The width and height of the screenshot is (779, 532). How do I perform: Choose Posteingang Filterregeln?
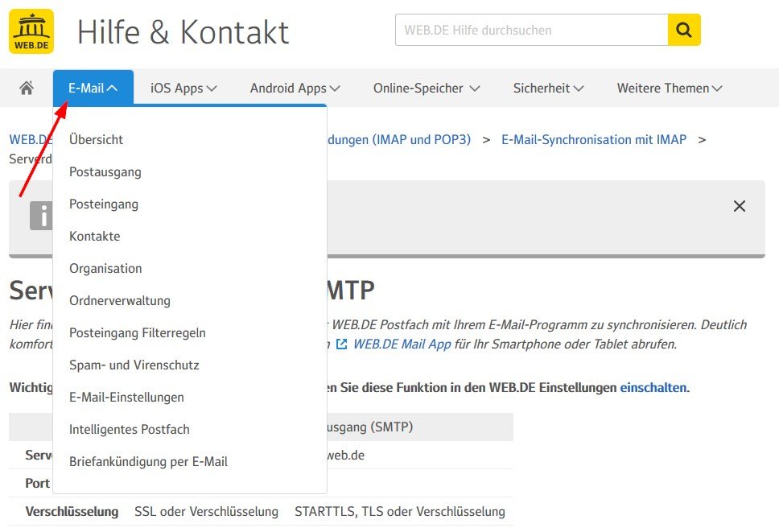click(x=137, y=333)
